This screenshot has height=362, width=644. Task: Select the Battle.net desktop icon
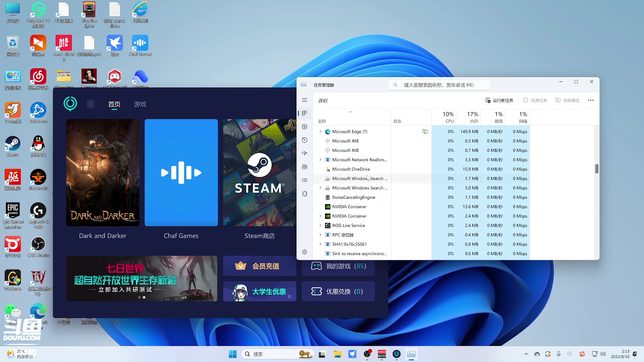[x=38, y=113]
